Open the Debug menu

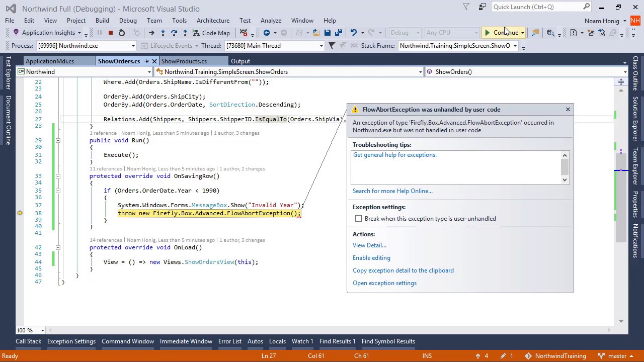click(x=128, y=21)
